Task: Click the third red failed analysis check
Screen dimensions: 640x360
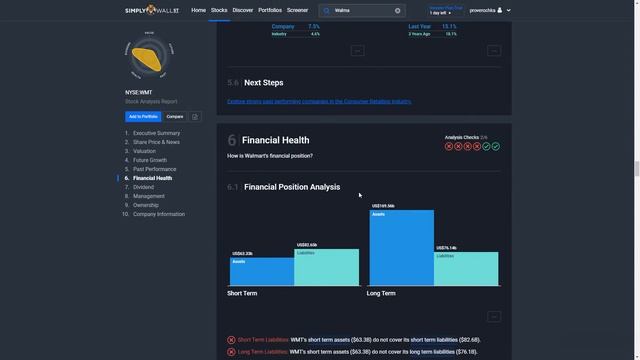Action: [x=468, y=146]
